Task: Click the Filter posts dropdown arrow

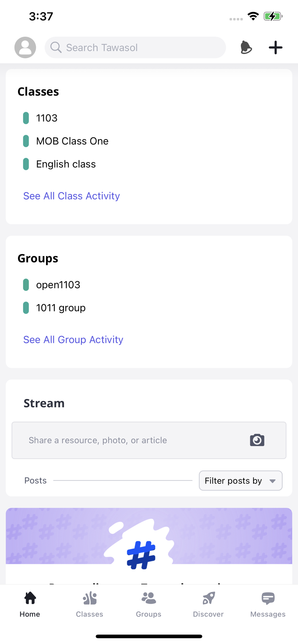Action: click(x=273, y=481)
